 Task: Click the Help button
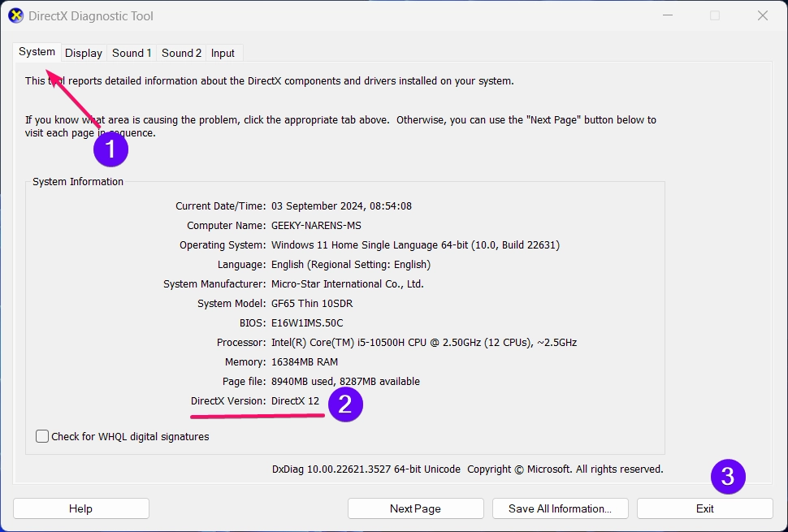[81, 508]
